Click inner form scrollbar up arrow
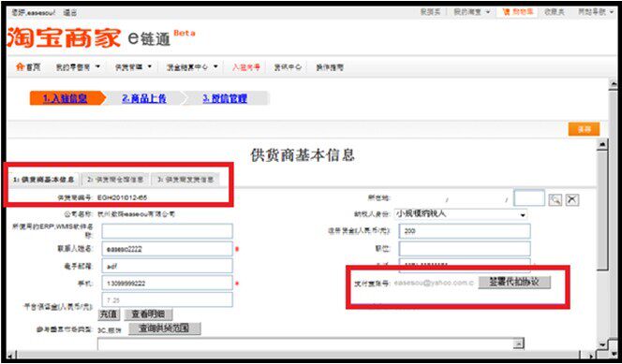The width and height of the screenshot is (622, 364). coord(602,145)
